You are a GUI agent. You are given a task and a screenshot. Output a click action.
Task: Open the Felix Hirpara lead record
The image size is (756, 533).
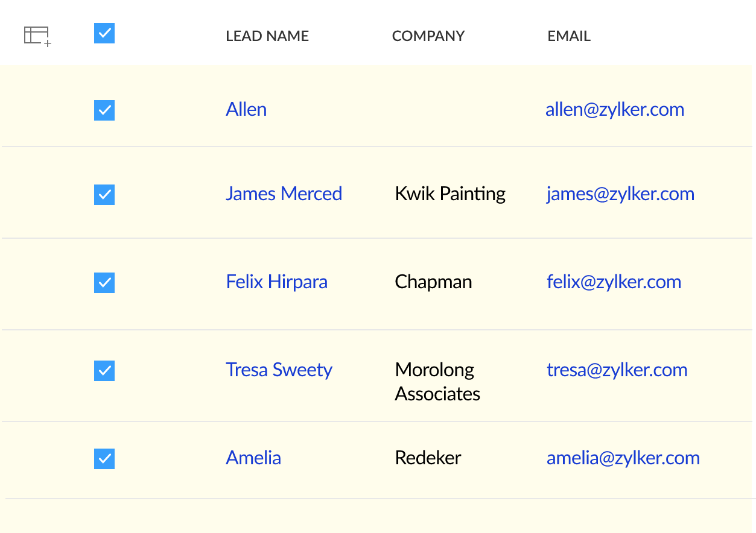coord(276,282)
